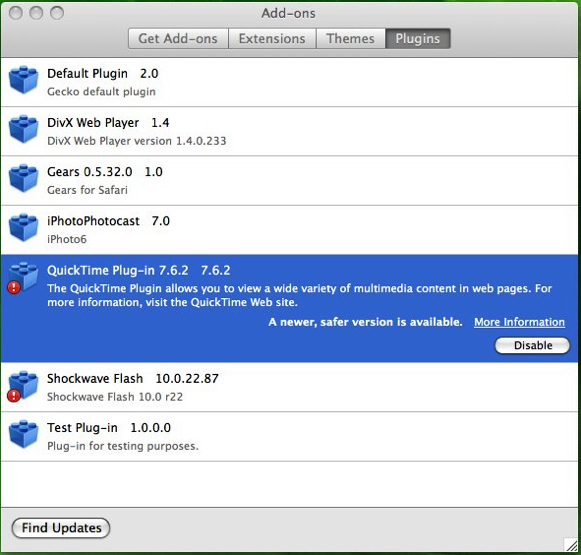
Task: Click the QuickTime Plug-in brick icon
Action: point(23,277)
